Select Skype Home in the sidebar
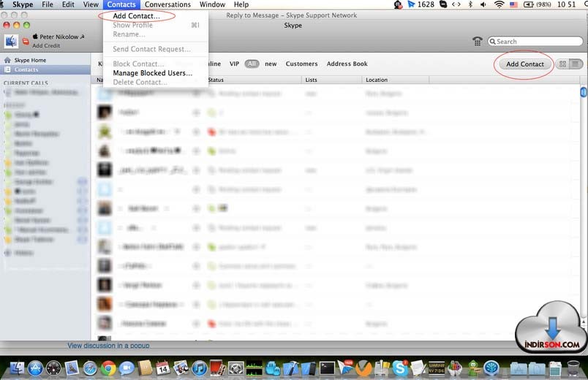 click(x=45, y=60)
